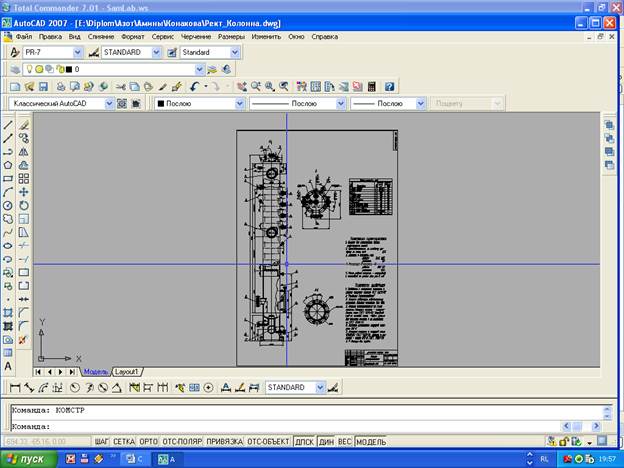Toggle СЕТКА grid display
Viewport: 624px width, 468px height.
(x=124, y=440)
